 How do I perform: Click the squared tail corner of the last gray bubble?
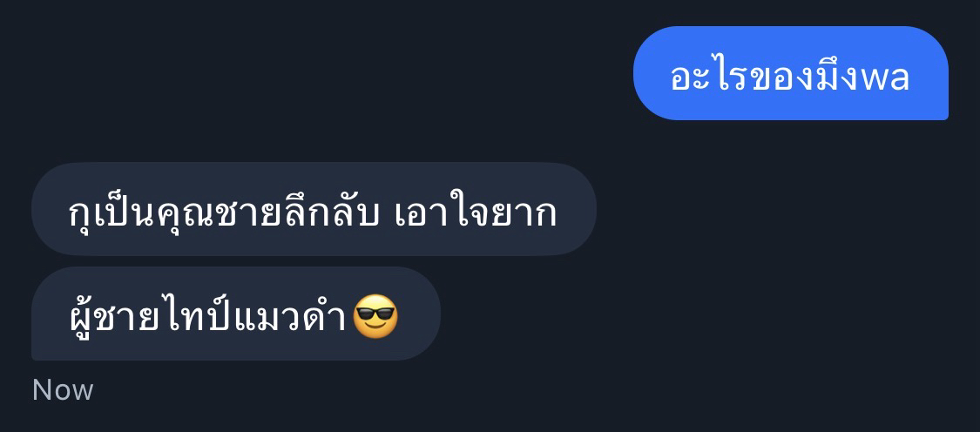tap(37, 354)
